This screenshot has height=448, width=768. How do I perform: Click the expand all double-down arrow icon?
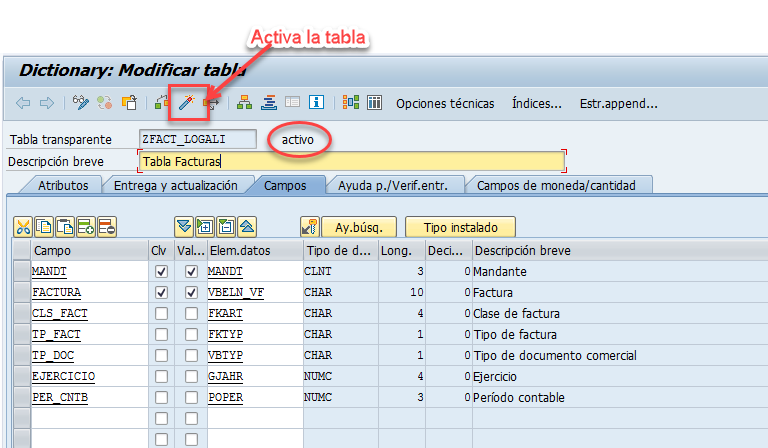pos(184,227)
